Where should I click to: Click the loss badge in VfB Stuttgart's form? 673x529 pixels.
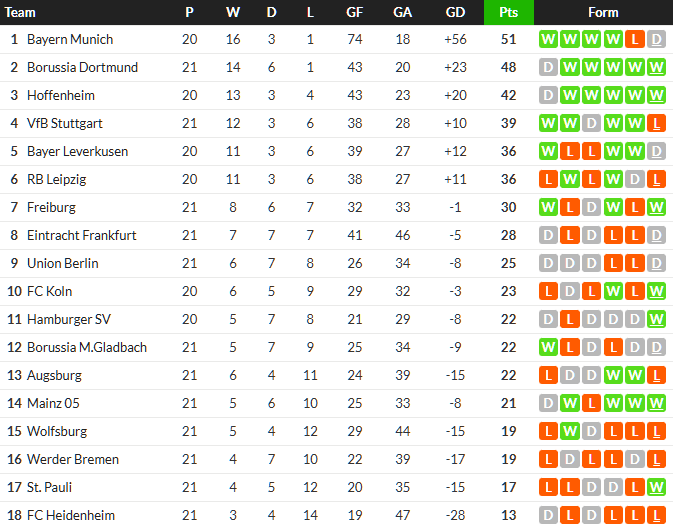[656, 123]
